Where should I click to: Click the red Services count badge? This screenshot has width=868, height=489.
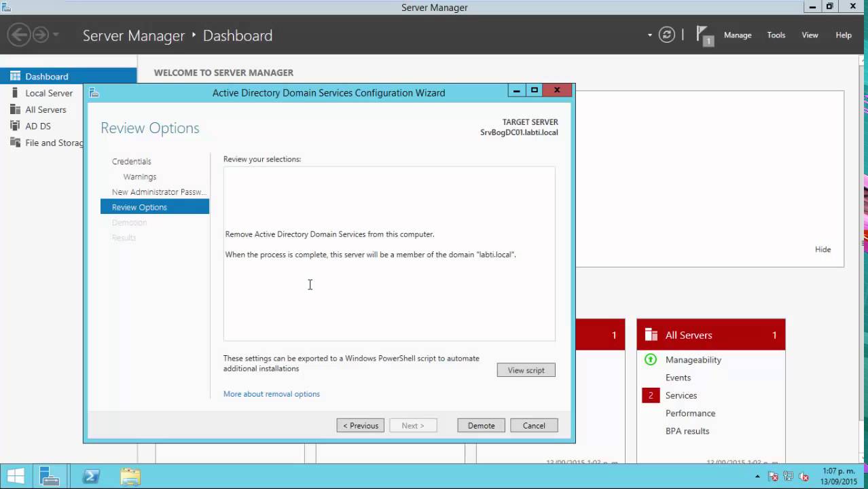(x=651, y=395)
